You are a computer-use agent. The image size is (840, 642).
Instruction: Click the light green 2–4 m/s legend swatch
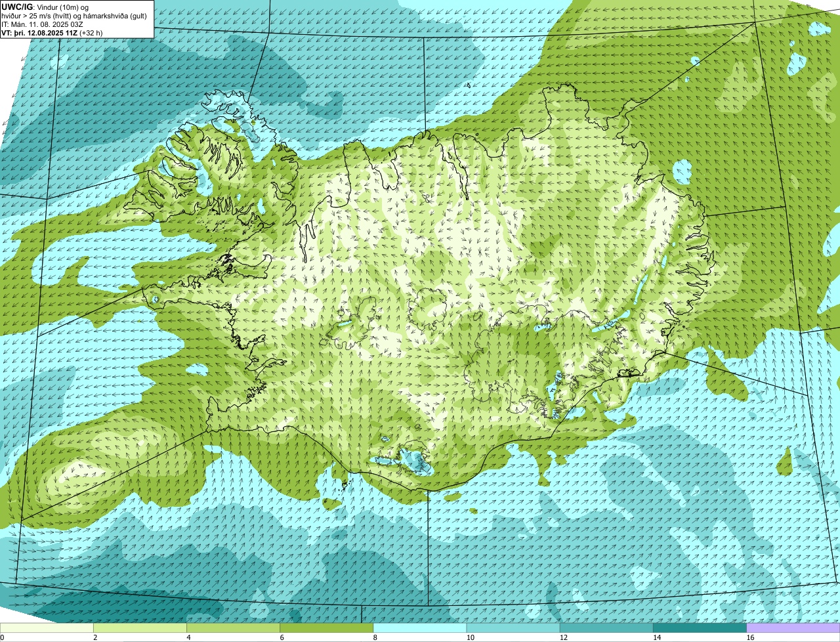pos(140,628)
